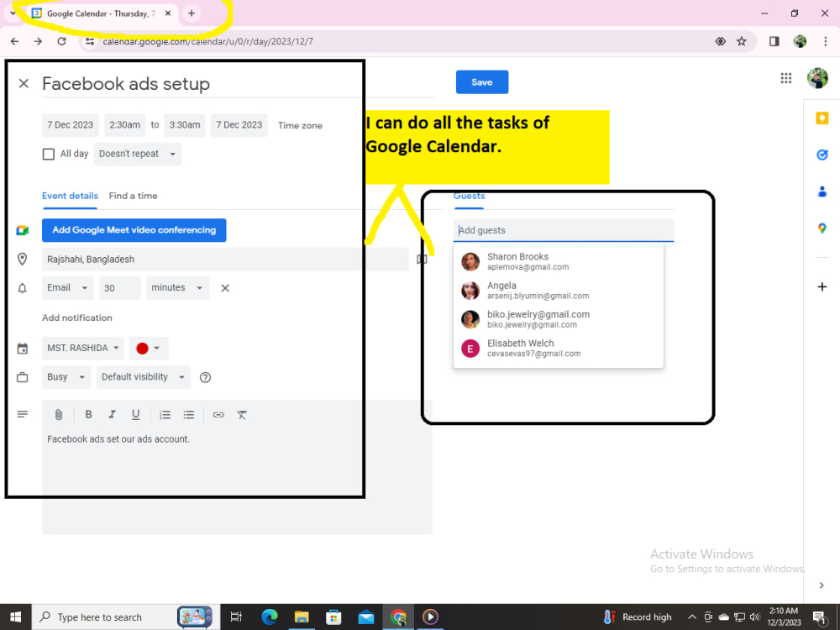Open the minutes unit dropdown
The image size is (840, 630).
177,288
